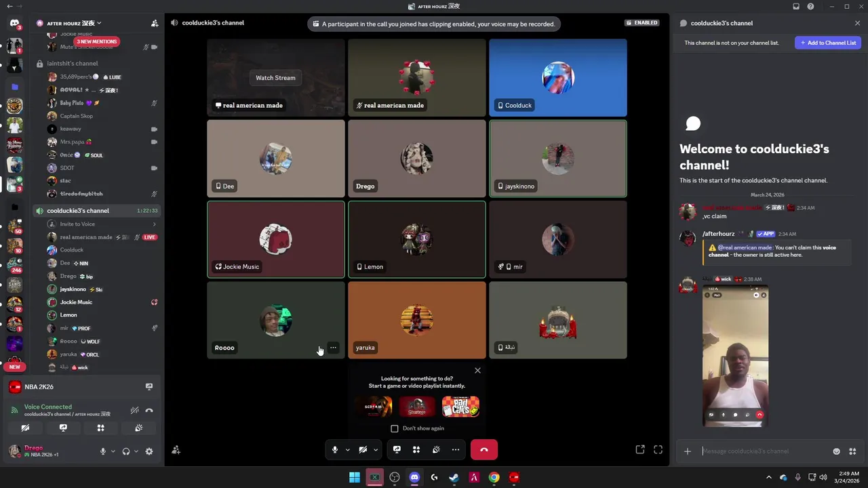Open the apps icon right of emoji picker
Image resolution: width=868 pixels, height=488 pixels.
(852, 451)
